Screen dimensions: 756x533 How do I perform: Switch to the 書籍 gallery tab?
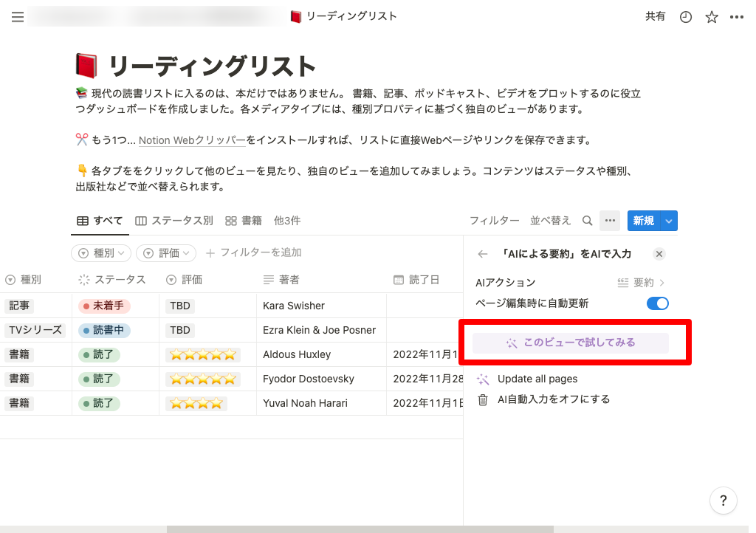coord(244,221)
